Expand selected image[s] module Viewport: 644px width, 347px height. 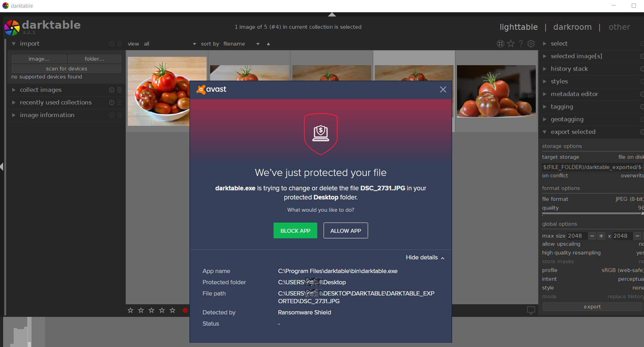click(545, 56)
